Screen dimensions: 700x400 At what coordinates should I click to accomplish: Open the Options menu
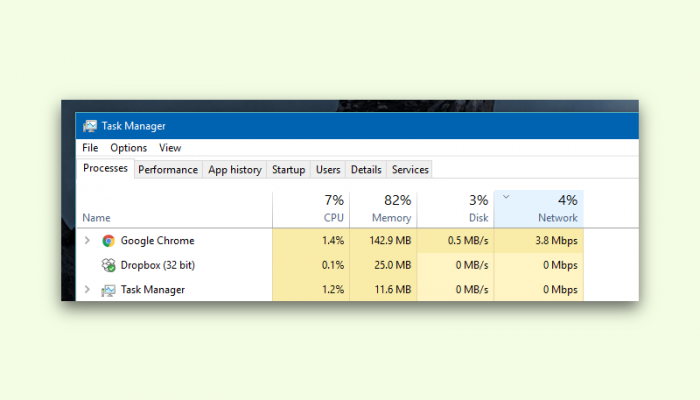[x=129, y=148]
